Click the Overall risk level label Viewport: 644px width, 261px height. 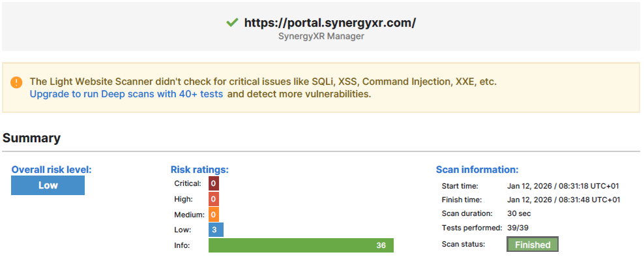pyautogui.click(x=51, y=170)
